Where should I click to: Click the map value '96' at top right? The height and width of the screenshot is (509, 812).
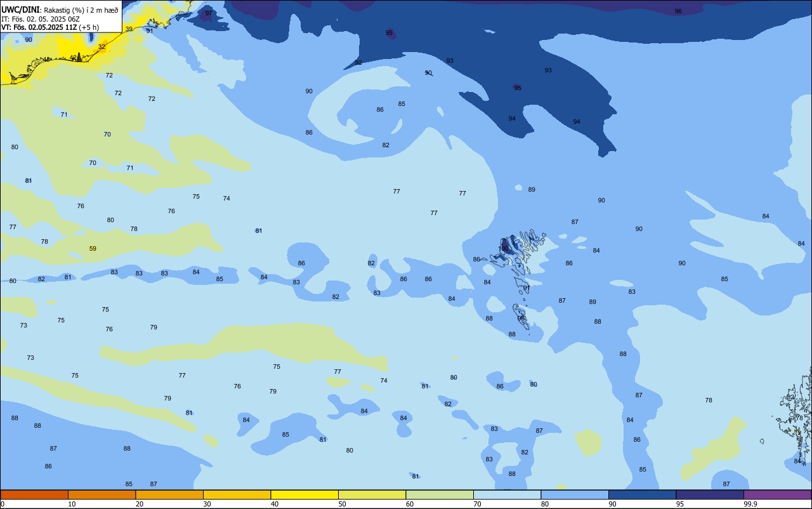(x=678, y=11)
